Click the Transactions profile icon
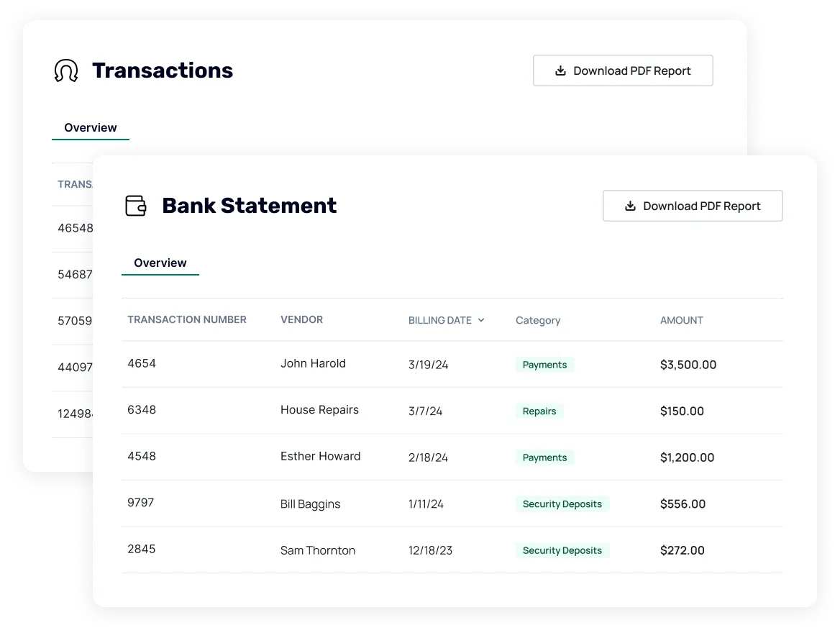 tap(65, 70)
